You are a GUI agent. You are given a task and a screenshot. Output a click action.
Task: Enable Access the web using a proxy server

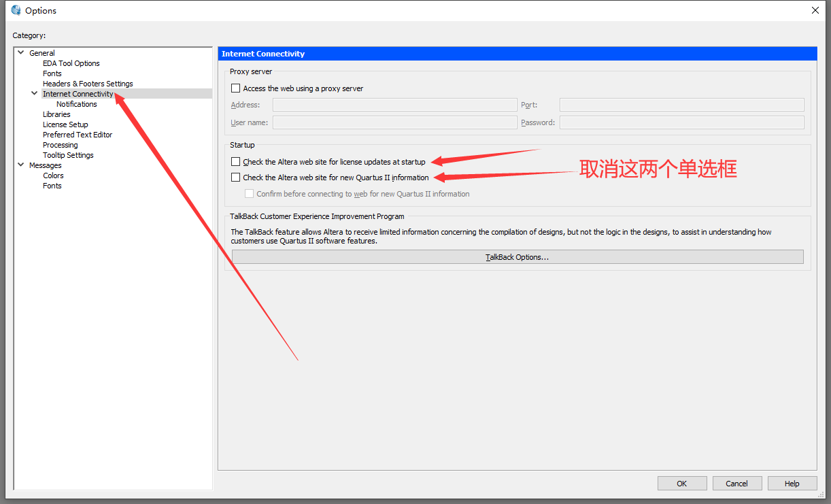coord(236,88)
